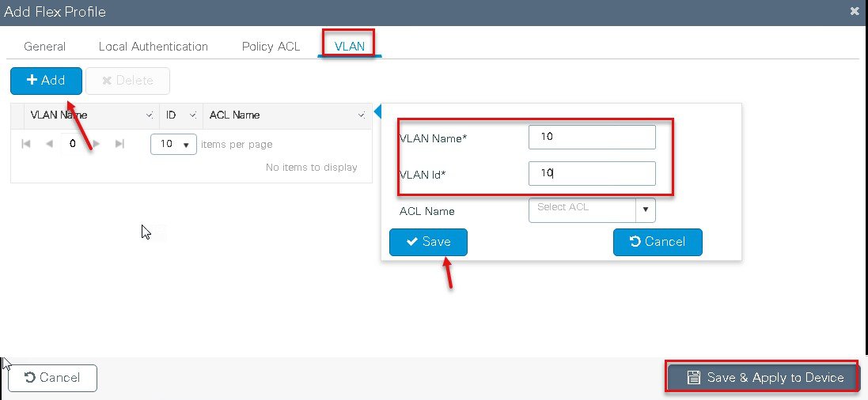Switch to Local Authentication tab
This screenshot has width=868, height=400.
pos(154,47)
